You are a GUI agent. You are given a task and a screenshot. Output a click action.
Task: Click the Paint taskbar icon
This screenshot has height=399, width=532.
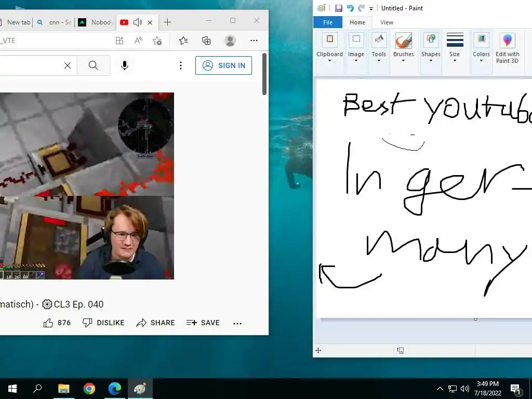pyautogui.click(x=140, y=389)
